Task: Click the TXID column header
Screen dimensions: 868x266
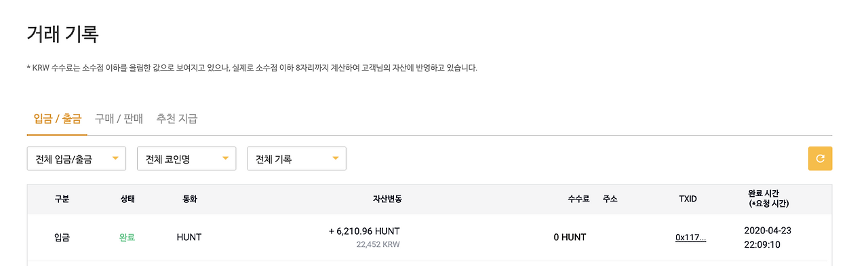Action: pyautogui.click(x=688, y=199)
